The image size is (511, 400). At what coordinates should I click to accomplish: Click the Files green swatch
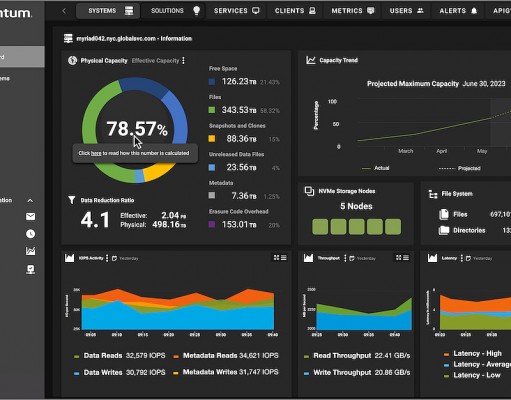tap(212, 110)
